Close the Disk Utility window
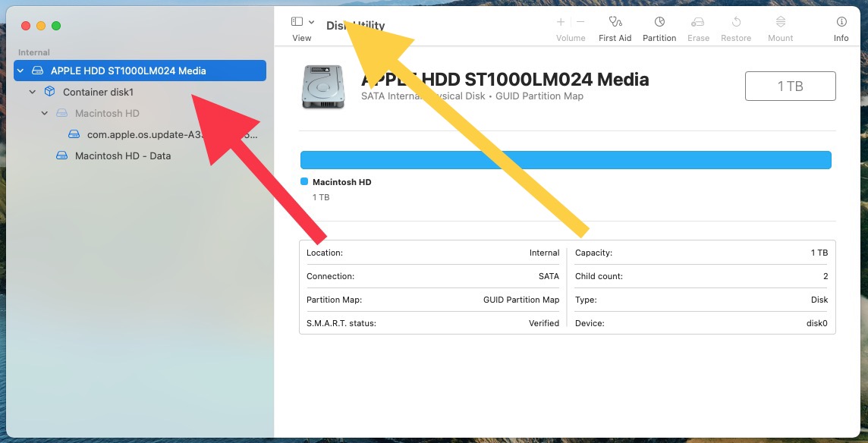The height and width of the screenshot is (443, 868). (x=26, y=26)
